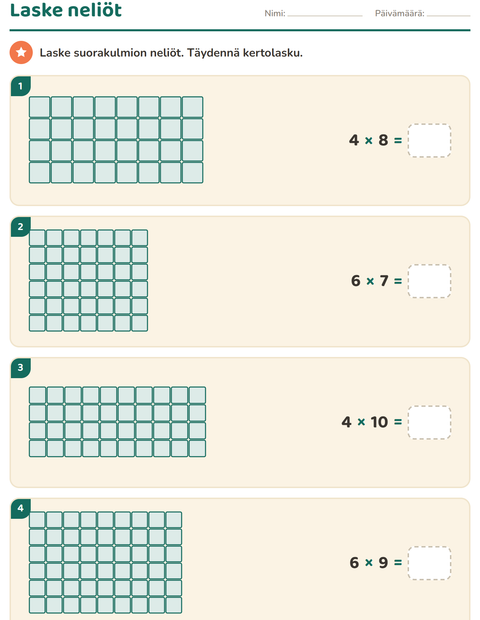Click the 4 × 8 = equation text
The image size is (480, 620).
tap(376, 140)
